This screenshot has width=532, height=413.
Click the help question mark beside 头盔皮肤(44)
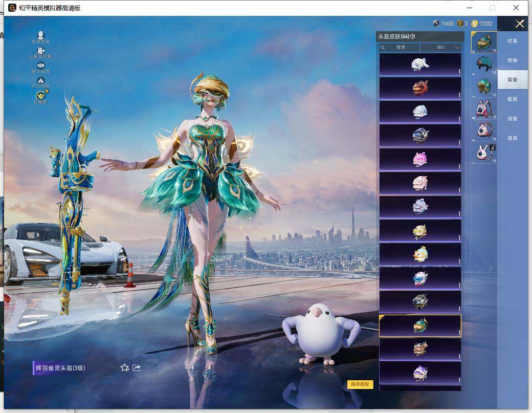tap(413, 36)
